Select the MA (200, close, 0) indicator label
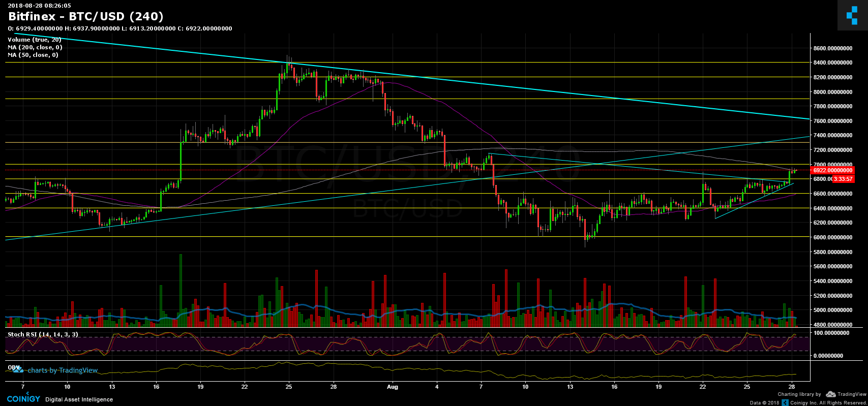 pos(35,47)
